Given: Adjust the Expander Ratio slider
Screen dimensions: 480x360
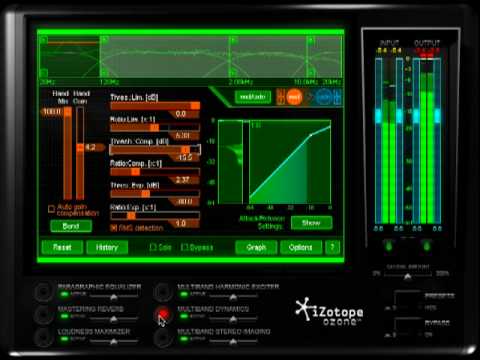Looking at the screenshot, I should point(155,216).
